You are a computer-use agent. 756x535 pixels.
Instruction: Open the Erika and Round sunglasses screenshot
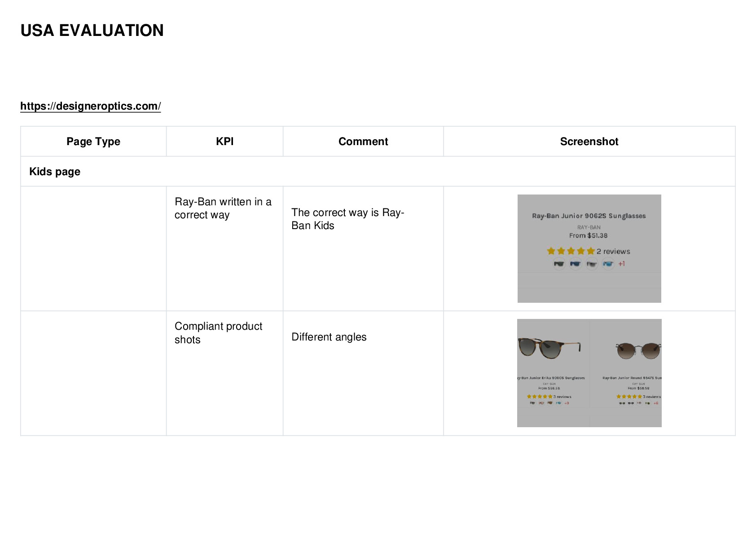[x=589, y=373]
